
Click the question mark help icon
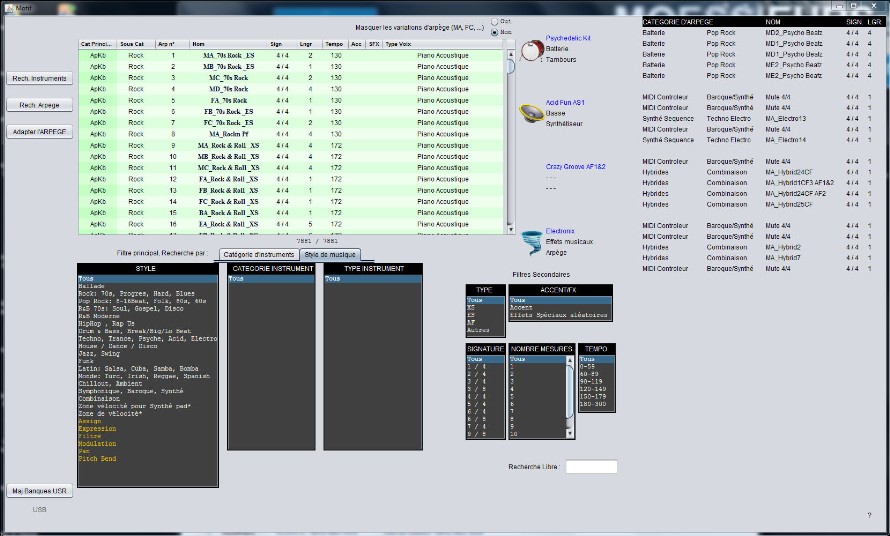point(869,515)
